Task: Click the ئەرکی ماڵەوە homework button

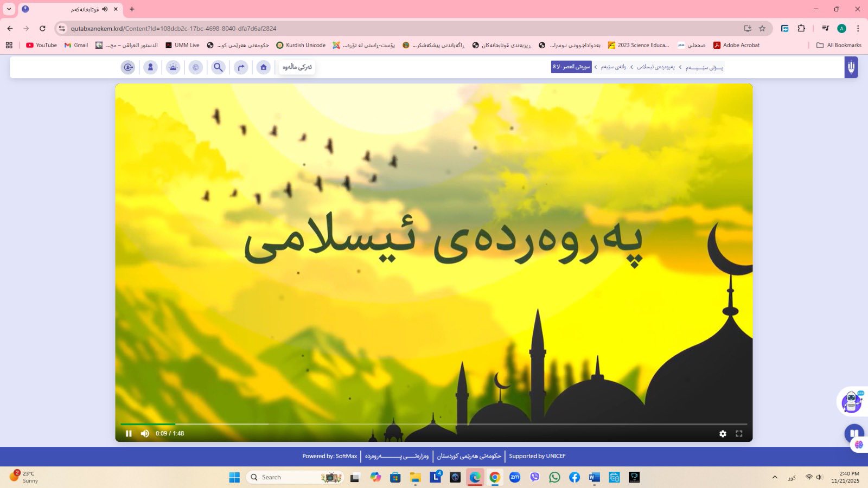Action: (x=297, y=67)
